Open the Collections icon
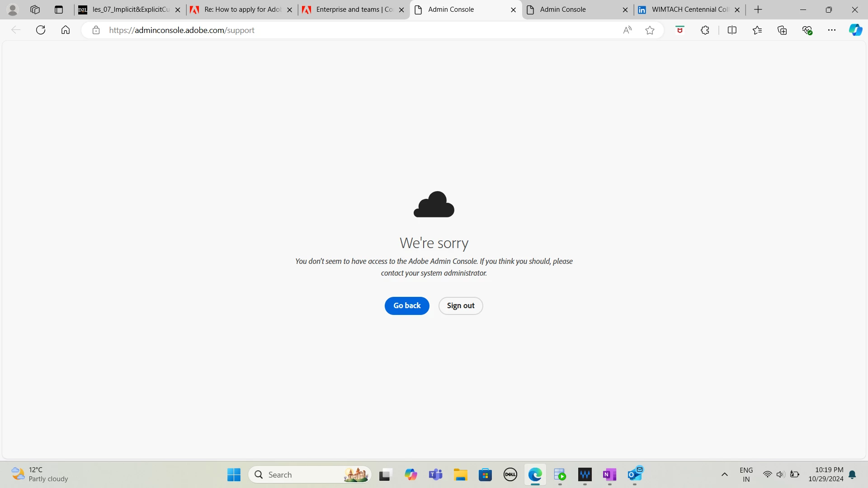This screenshot has height=488, width=868. pyautogui.click(x=782, y=30)
